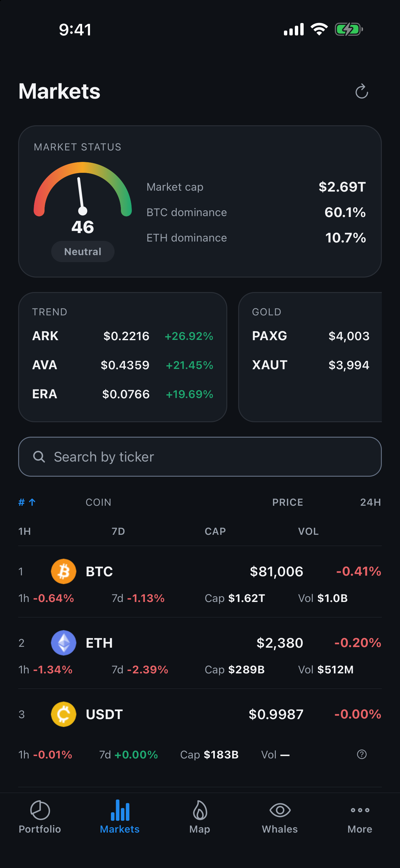The height and width of the screenshot is (868, 400).
Task: Sort coins by VOL header
Action: click(308, 531)
